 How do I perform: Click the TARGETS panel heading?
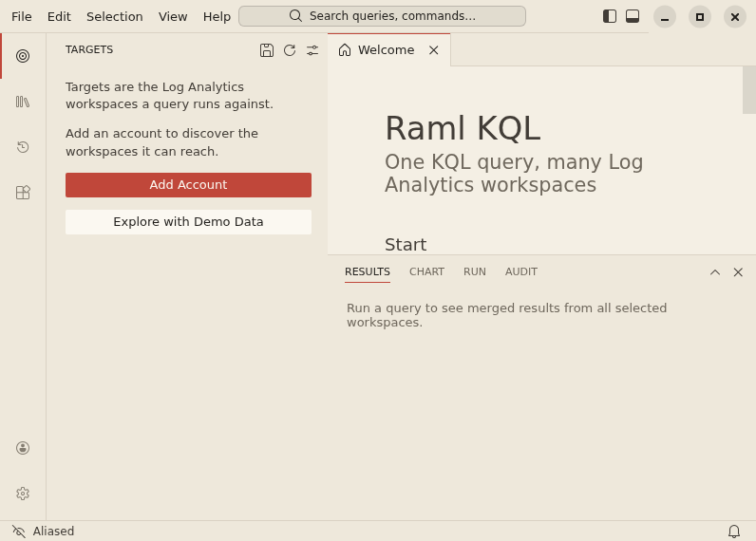click(x=89, y=49)
